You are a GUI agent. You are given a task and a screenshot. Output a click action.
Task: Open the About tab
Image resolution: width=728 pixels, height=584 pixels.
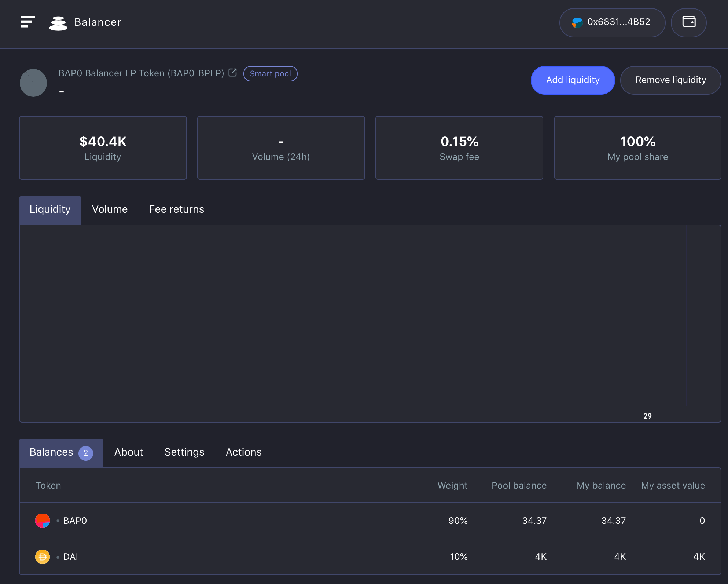tap(129, 452)
